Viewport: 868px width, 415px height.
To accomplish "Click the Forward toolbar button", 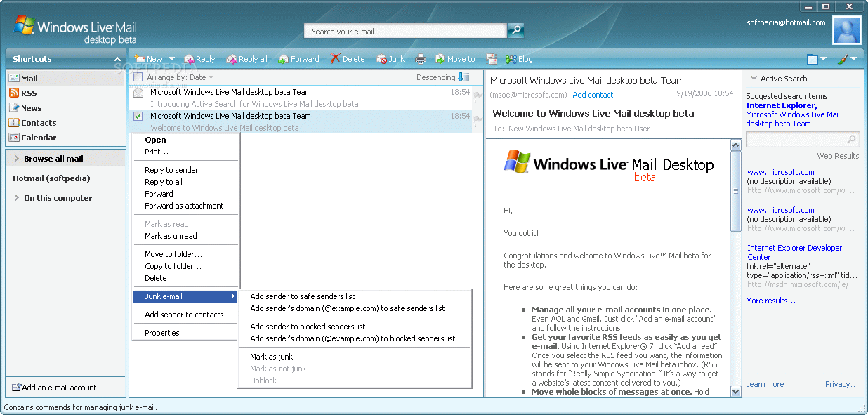I will [298, 59].
